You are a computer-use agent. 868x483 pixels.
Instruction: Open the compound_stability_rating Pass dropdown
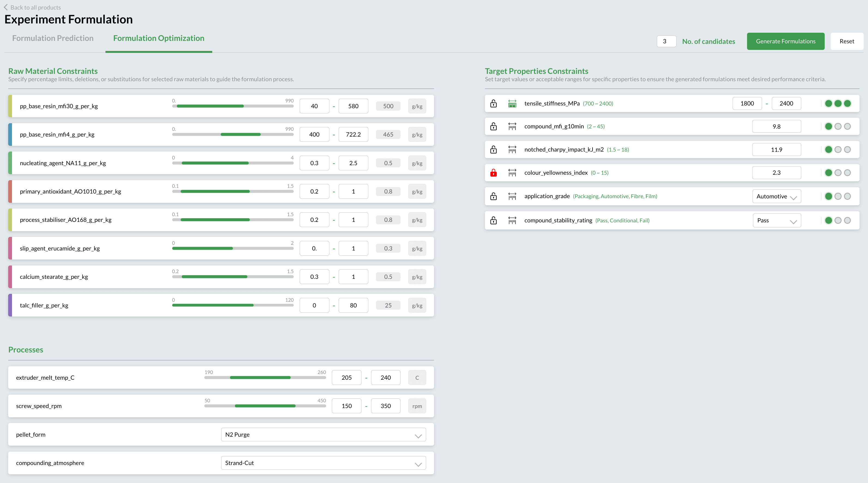tap(776, 221)
